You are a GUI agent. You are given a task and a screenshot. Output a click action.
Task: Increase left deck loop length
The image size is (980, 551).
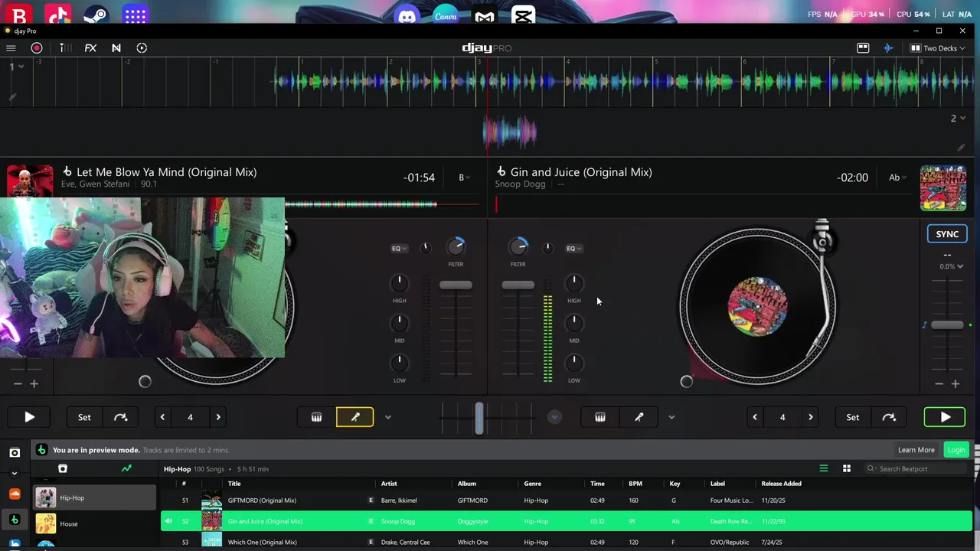[218, 417]
